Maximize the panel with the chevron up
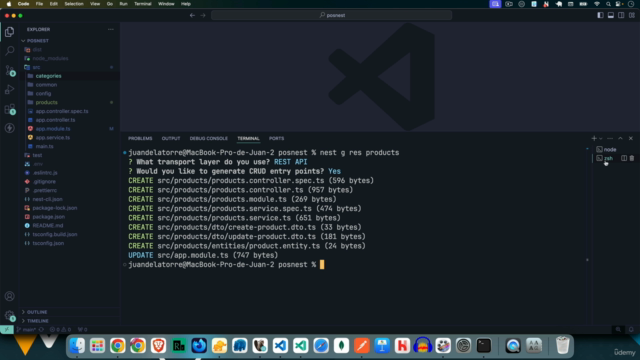 pos(620,138)
